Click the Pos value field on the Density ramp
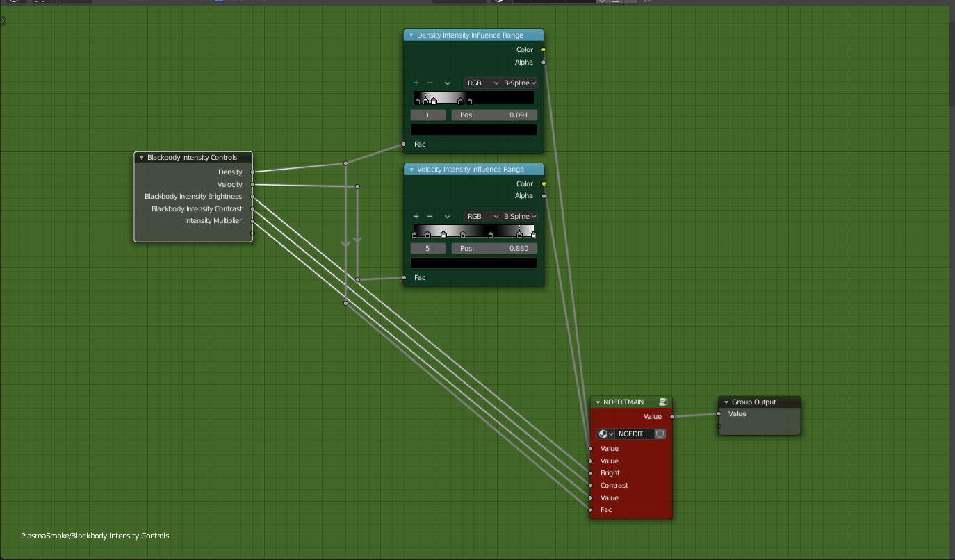Screen dimensions: 955x560 coord(494,115)
